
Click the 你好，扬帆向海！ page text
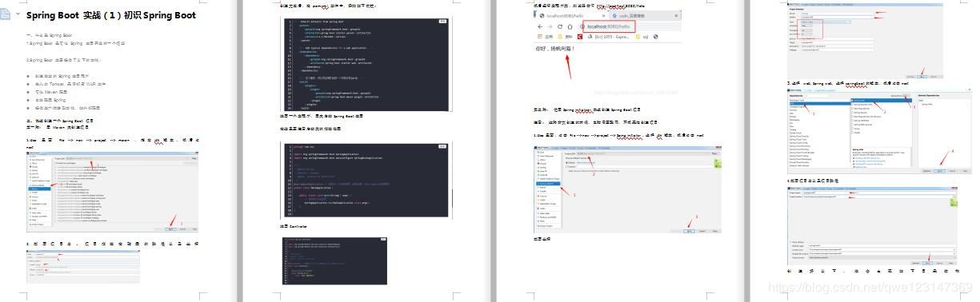(x=555, y=49)
